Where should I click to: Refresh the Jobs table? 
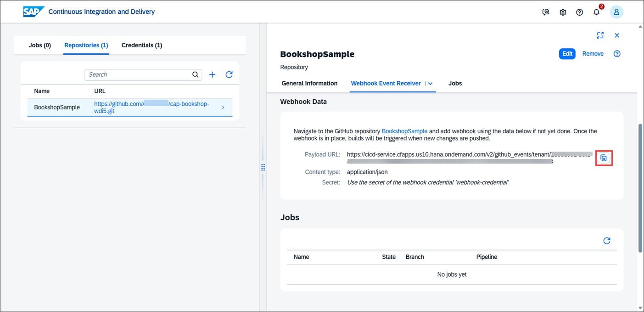pyautogui.click(x=607, y=241)
